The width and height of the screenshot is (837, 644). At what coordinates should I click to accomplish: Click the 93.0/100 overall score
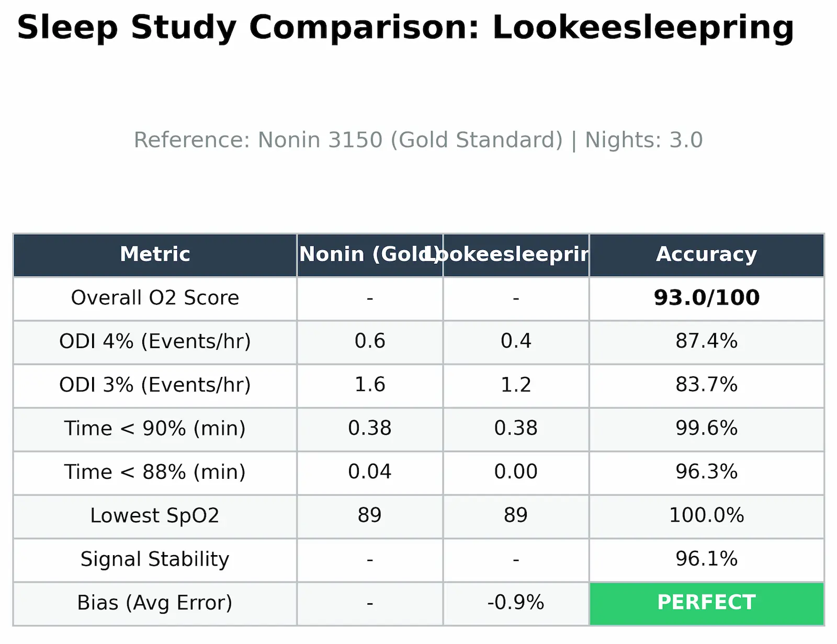tap(706, 298)
